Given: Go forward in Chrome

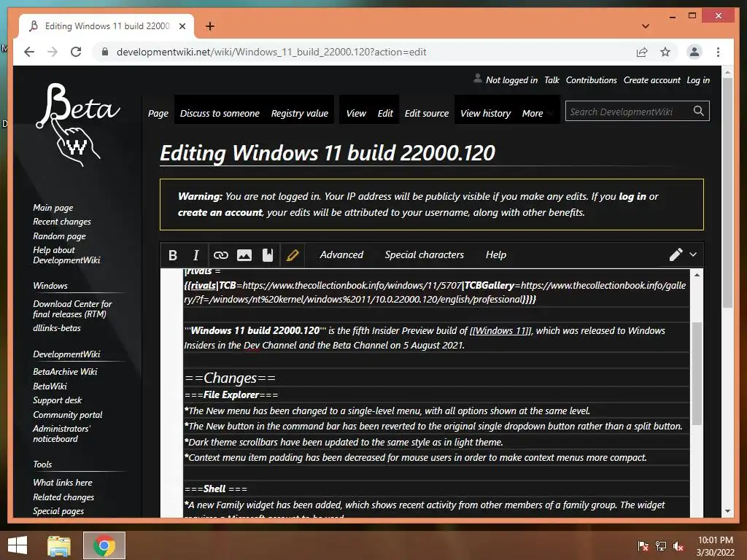Looking at the screenshot, I should coord(53,52).
